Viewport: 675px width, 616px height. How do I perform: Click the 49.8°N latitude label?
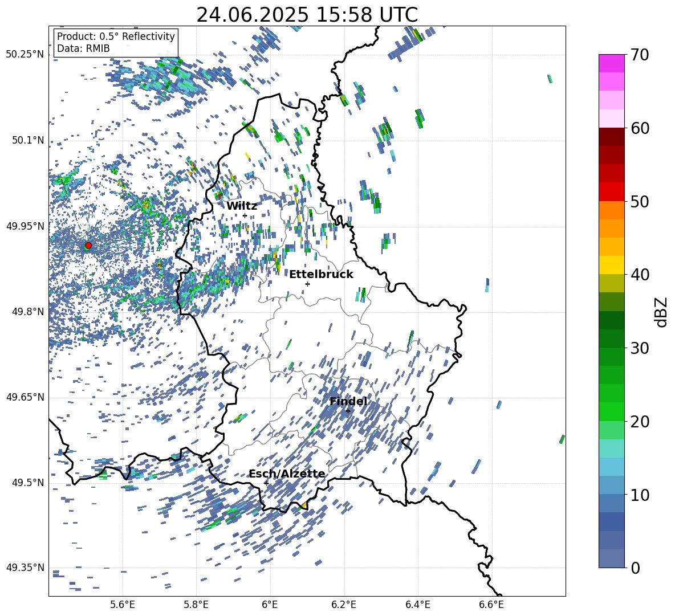coord(27,312)
